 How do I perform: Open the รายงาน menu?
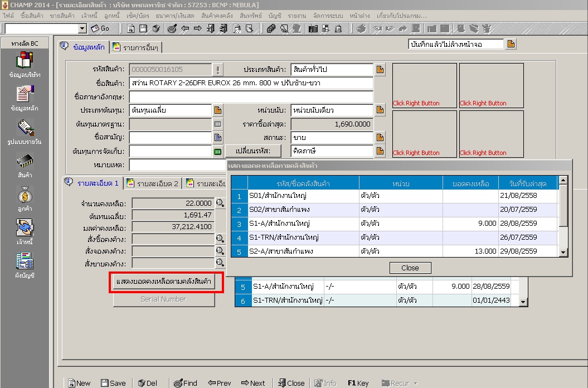click(297, 16)
